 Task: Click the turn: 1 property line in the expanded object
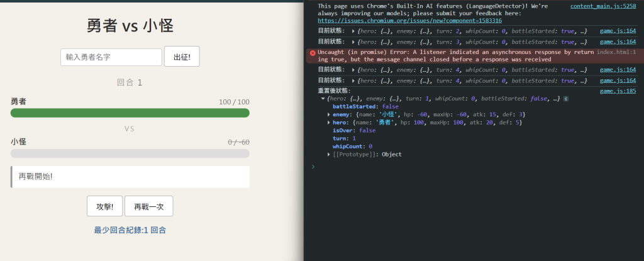point(344,138)
